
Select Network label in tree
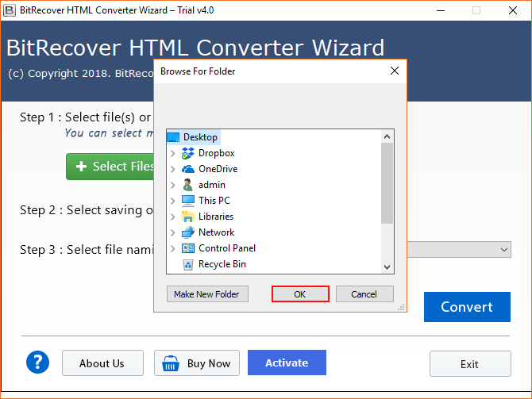217,232
